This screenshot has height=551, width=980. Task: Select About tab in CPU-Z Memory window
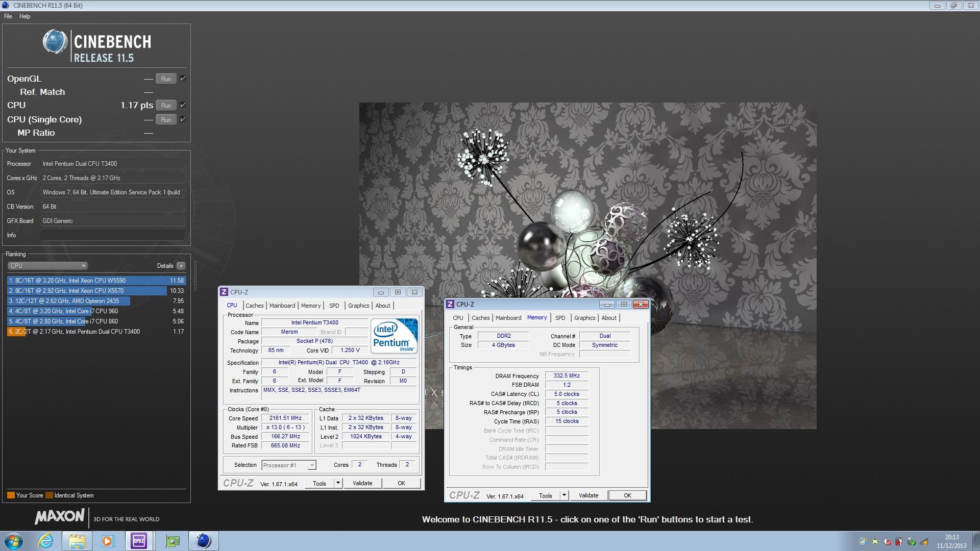coord(609,318)
